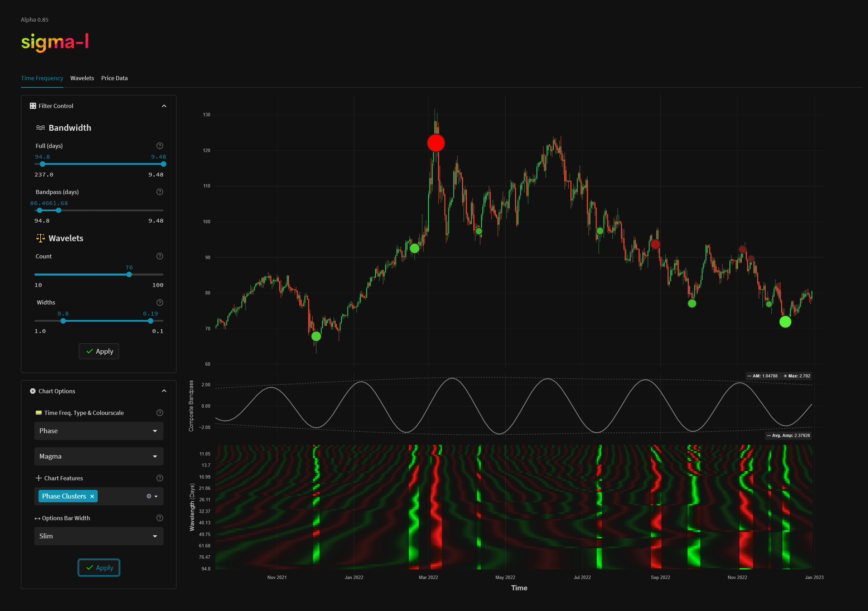This screenshot has width=868, height=611.
Task: Click help icon for Time Freq. Type
Action: click(x=160, y=413)
